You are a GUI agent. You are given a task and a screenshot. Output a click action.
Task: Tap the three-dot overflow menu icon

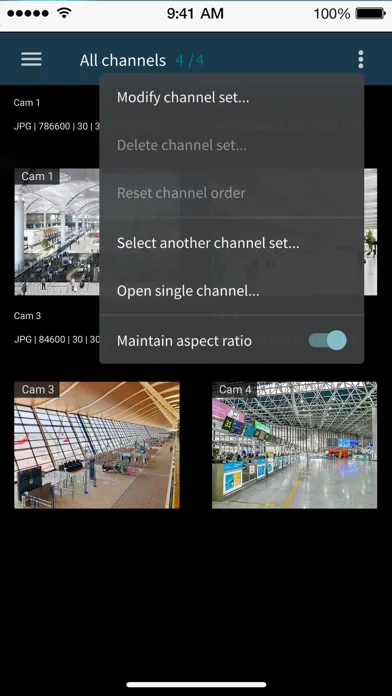[360, 59]
